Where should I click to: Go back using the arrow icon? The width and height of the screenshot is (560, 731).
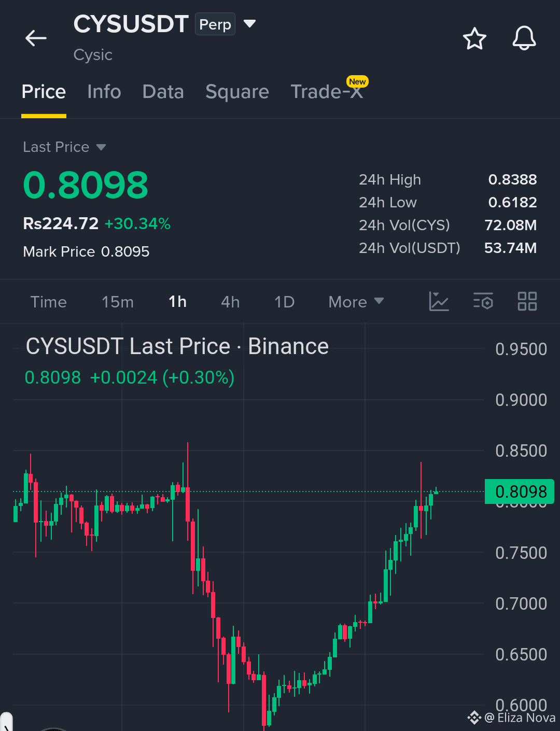pos(36,38)
